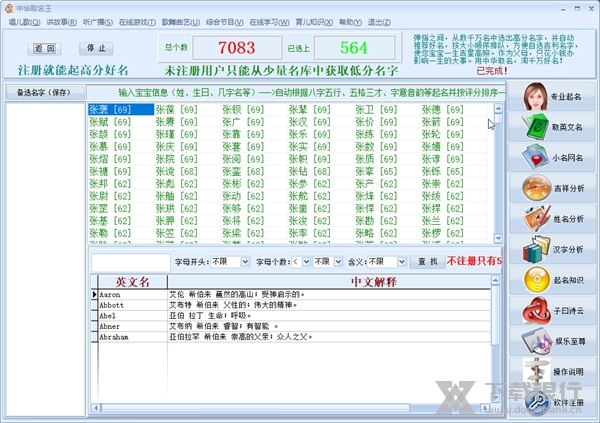Click the name list scroll up arrow
600x423 pixels.
point(498,109)
